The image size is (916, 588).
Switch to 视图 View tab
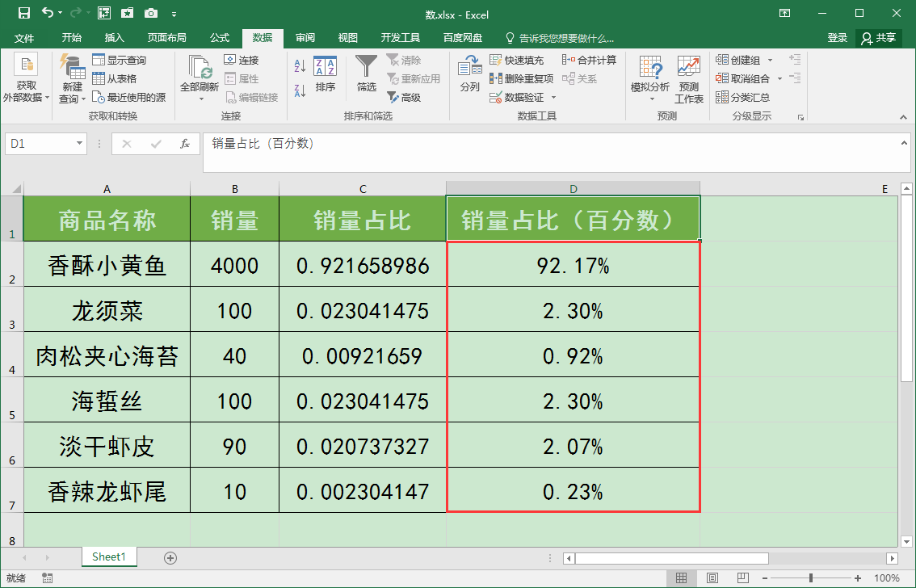(347, 38)
